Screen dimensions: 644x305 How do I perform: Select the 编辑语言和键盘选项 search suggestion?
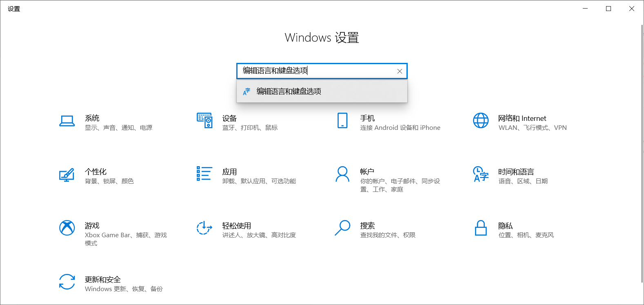click(322, 91)
